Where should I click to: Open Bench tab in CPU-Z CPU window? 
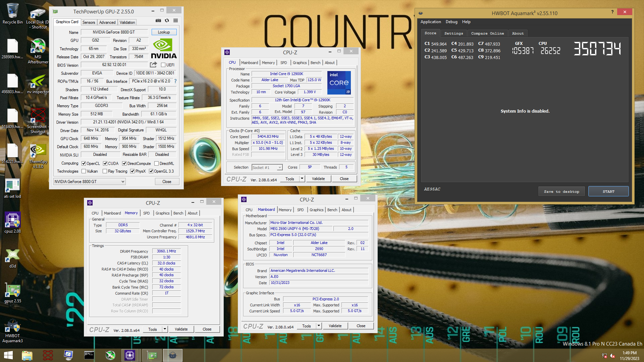pos(315,63)
